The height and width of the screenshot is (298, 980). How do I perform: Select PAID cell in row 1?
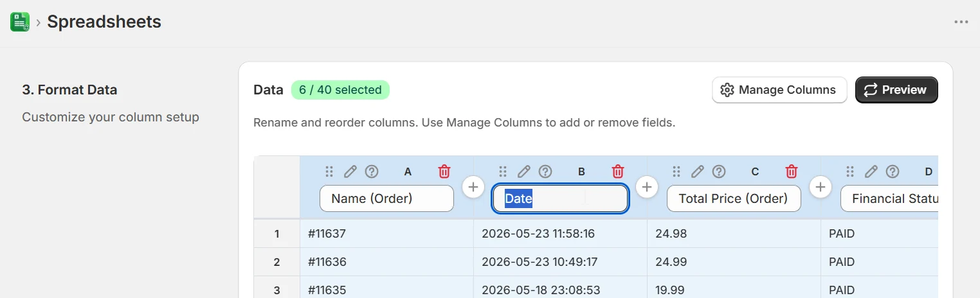pos(880,234)
